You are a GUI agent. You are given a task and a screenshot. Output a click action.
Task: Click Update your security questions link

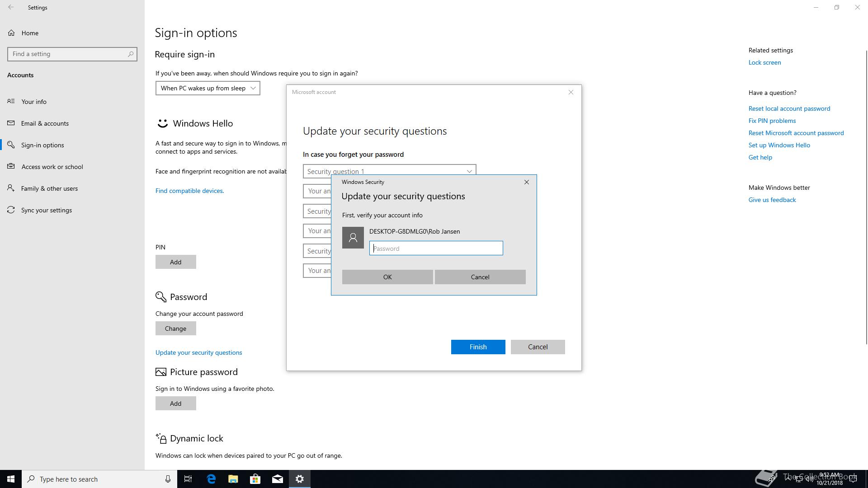(x=198, y=352)
